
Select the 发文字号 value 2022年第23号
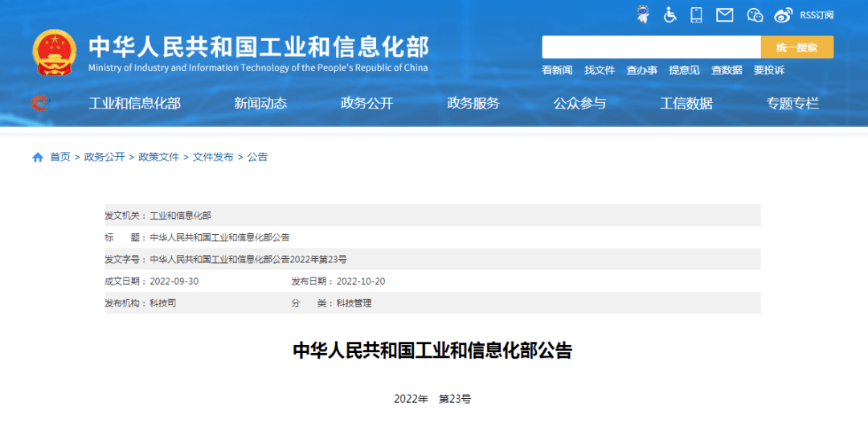pos(248,259)
